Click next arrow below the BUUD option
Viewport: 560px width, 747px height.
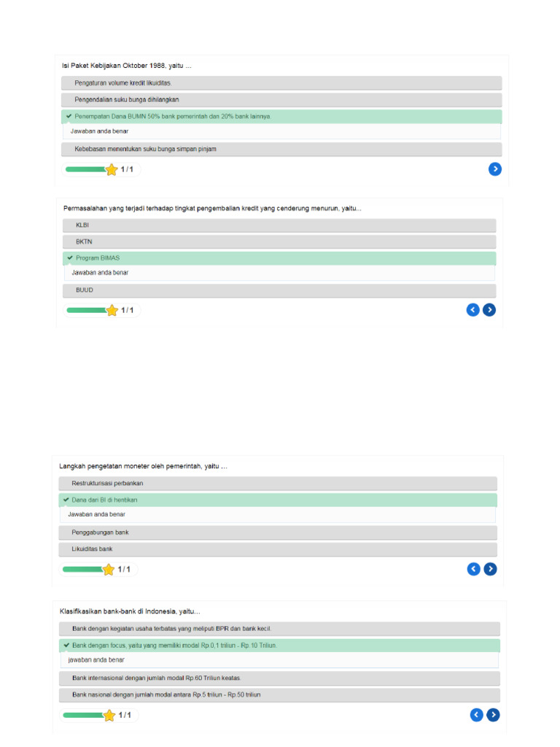489,310
